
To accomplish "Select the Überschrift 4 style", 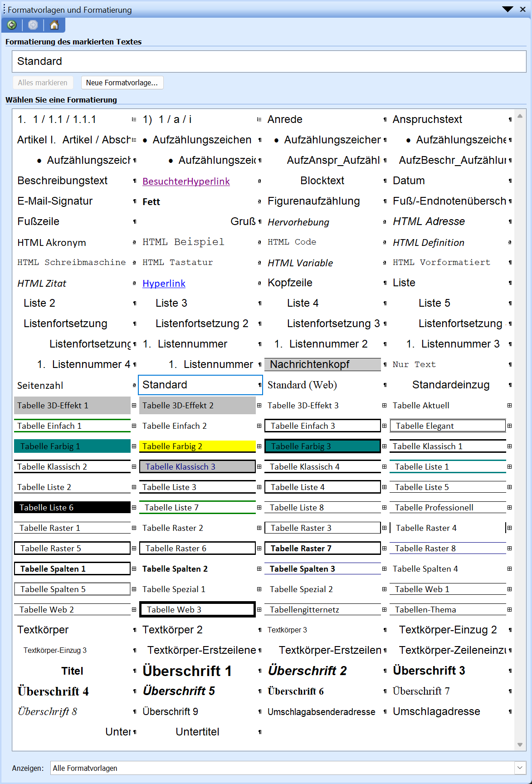I will tap(53, 691).
